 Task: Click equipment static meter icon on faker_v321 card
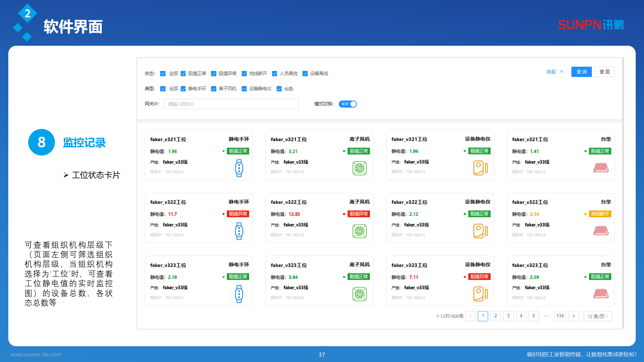480,168
